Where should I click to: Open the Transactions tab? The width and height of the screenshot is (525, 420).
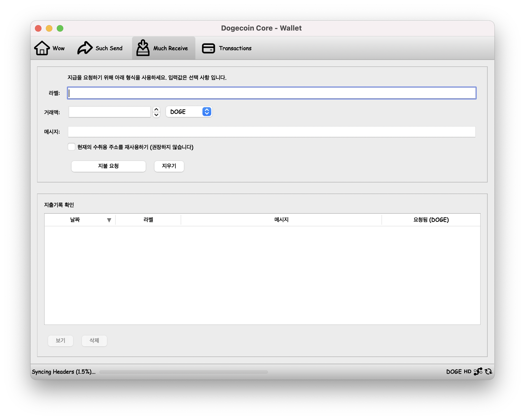[x=227, y=48]
